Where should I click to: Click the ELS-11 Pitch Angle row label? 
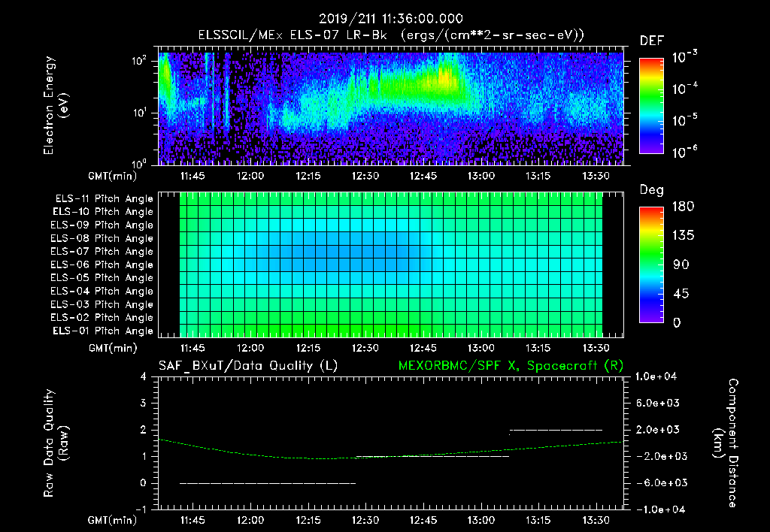coord(104,199)
